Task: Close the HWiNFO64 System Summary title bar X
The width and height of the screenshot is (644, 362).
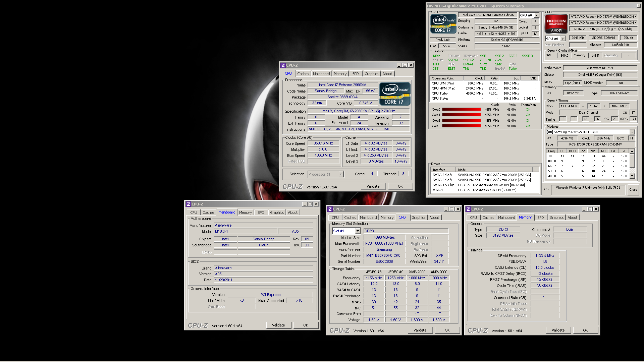Action: point(639,6)
